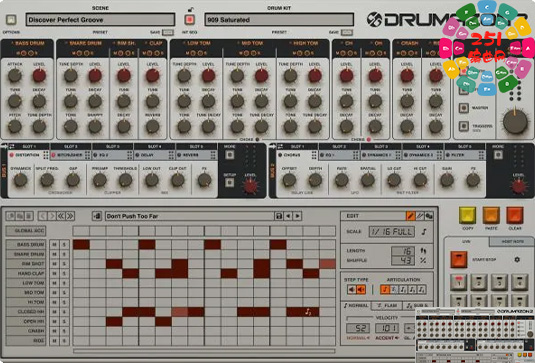Save the drum kit preset
Viewport: 535px width, 363px height.
[346, 32]
